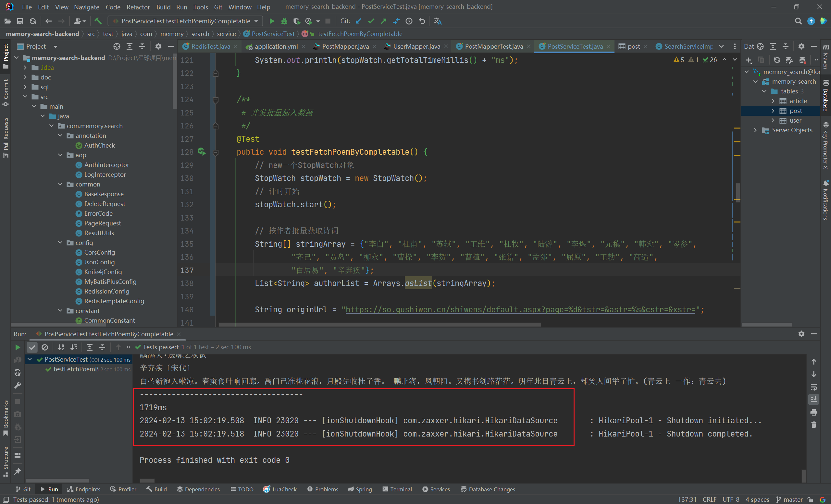Toggle showing passed tests
Image resolution: width=831 pixels, height=504 pixels.
pyautogui.click(x=32, y=347)
